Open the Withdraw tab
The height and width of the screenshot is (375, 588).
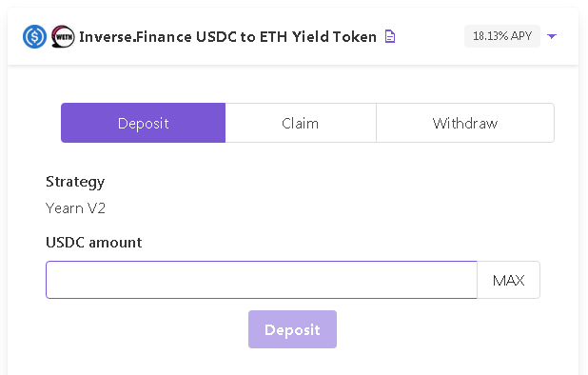coord(465,123)
